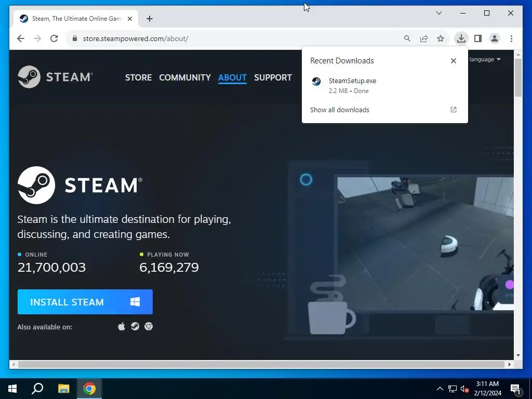Click the Steam icon beside SteamSetup.exe
Image resolution: width=532 pixels, height=399 pixels.
(316, 82)
